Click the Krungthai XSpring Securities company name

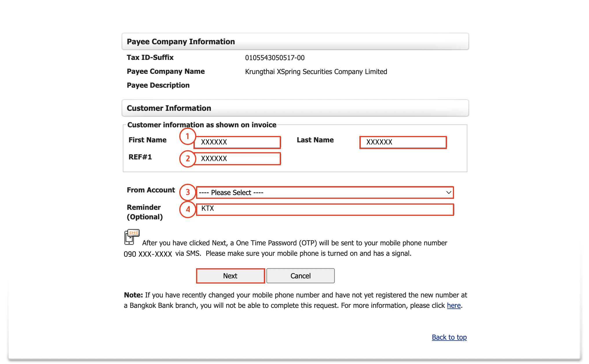click(x=316, y=72)
